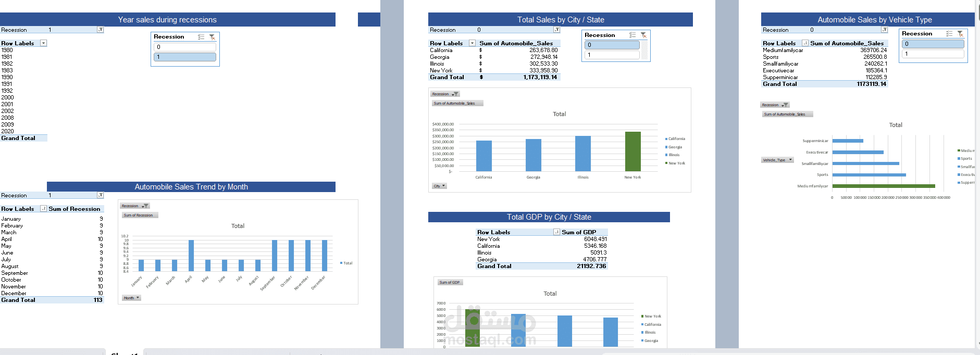Open Recession filter dropdown in Total Sales by City pivot
Image resolution: width=980 pixels, height=355 pixels.
[557, 30]
